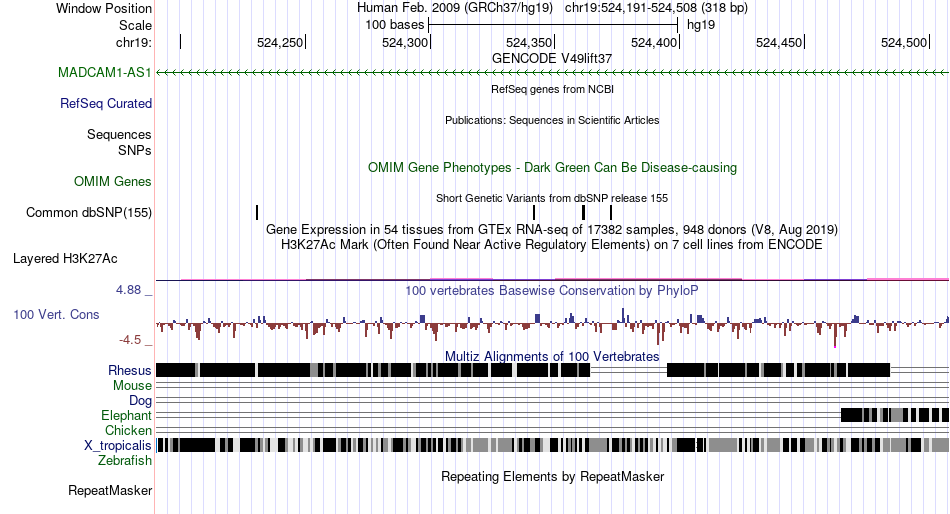Click the Sequences SNPs track label
Viewport: 950px width, 514px height.
point(119,142)
